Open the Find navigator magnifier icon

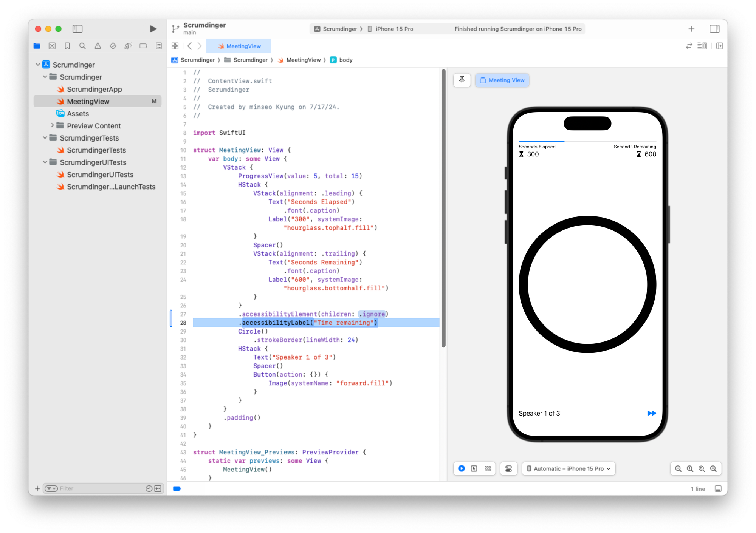(82, 46)
